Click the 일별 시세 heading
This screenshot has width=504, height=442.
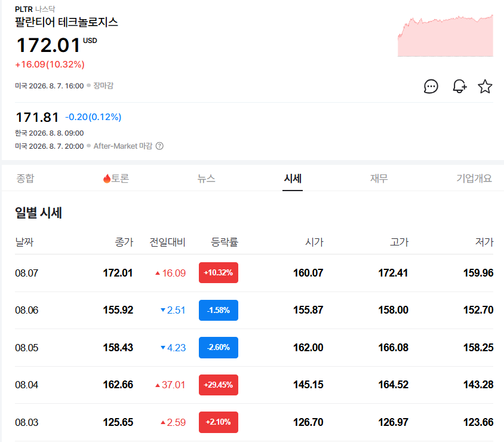point(38,213)
